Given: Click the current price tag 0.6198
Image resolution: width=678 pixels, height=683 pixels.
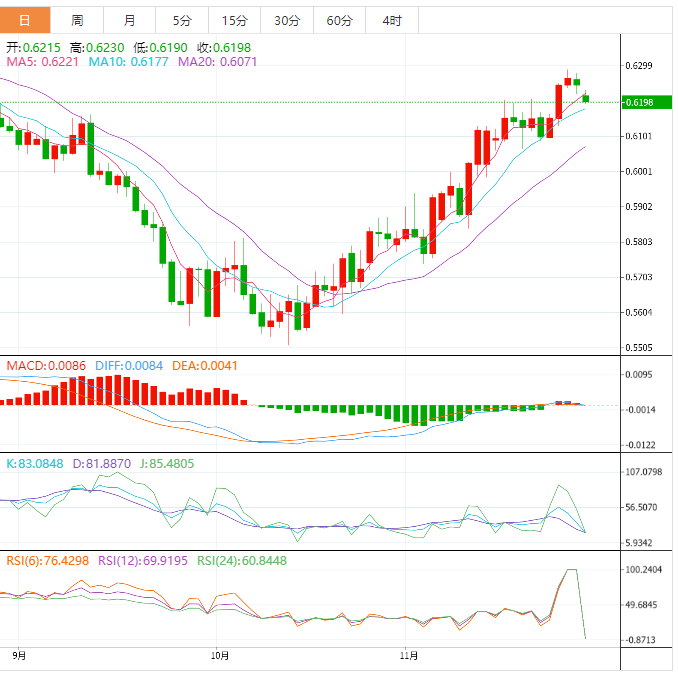Looking at the screenshot, I should [639, 102].
